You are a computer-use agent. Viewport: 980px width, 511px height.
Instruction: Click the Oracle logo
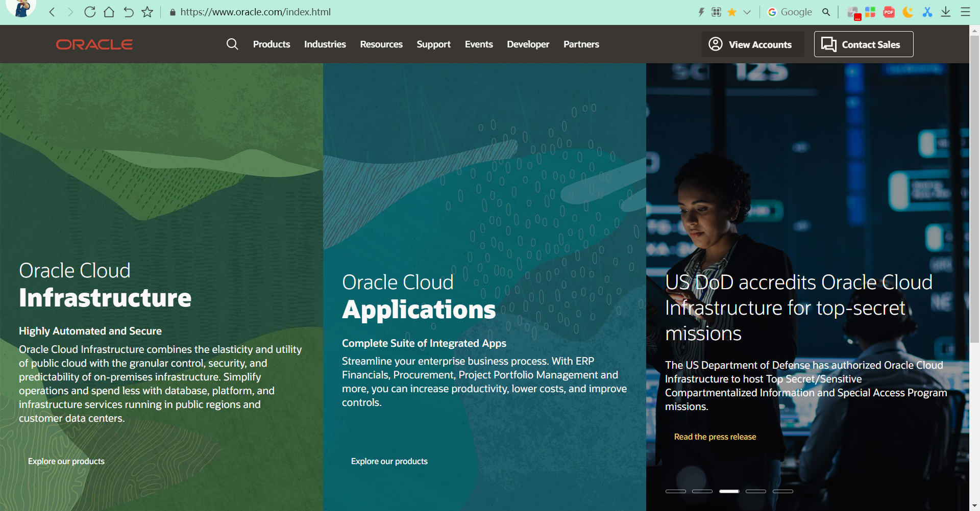coord(94,44)
